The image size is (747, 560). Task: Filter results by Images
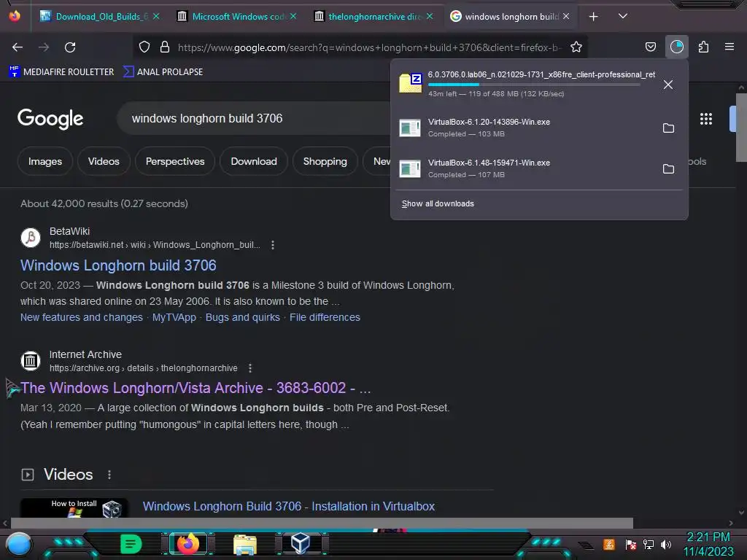(x=44, y=161)
